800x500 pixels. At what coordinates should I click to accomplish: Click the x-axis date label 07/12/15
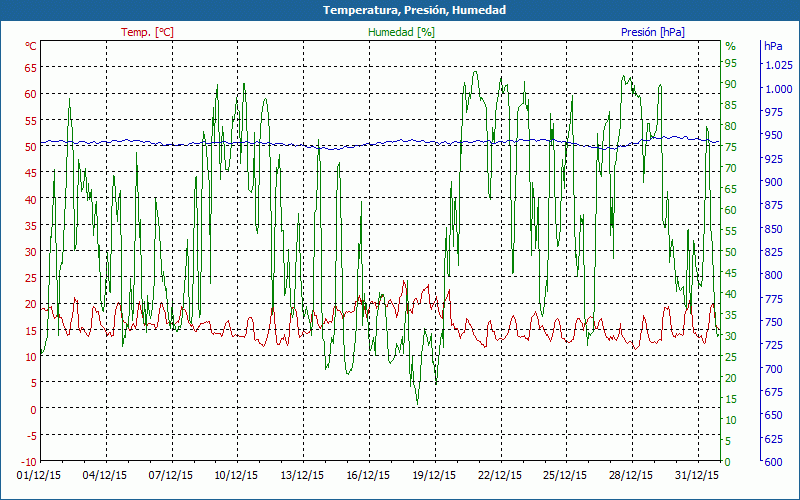170,475
